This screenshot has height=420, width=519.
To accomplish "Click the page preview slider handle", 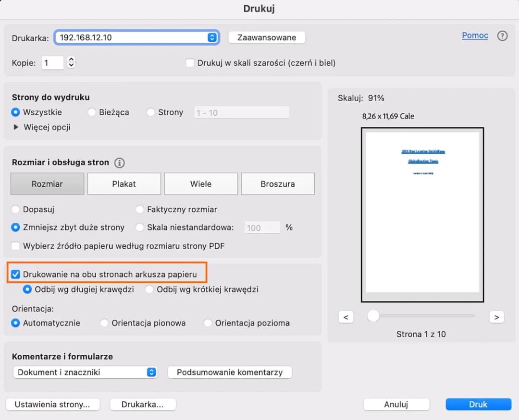I will pos(373,316).
